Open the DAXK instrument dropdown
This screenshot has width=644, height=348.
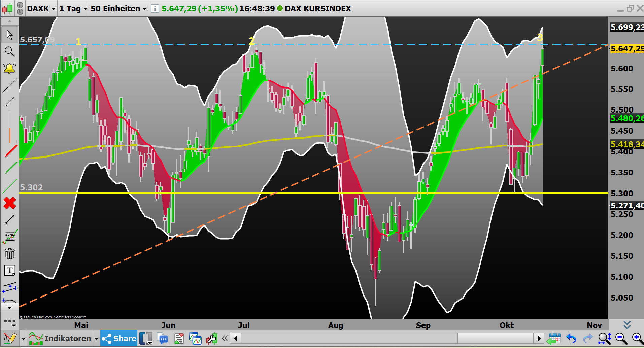coord(39,8)
